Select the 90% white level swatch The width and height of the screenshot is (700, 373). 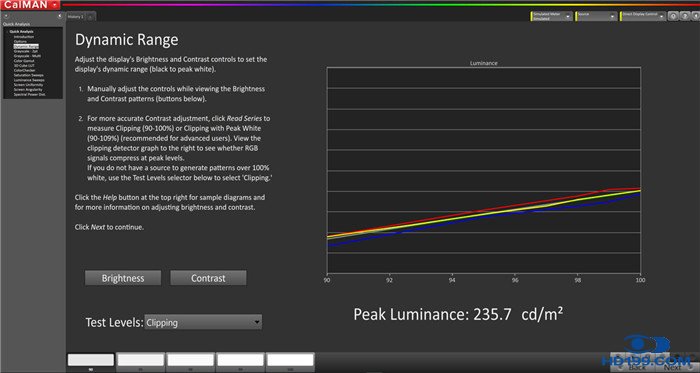coord(91,360)
